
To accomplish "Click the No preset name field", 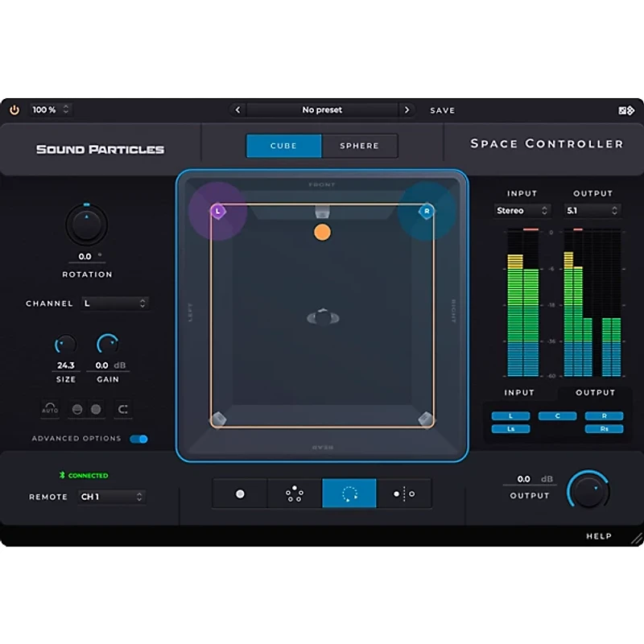I will point(322,109).
